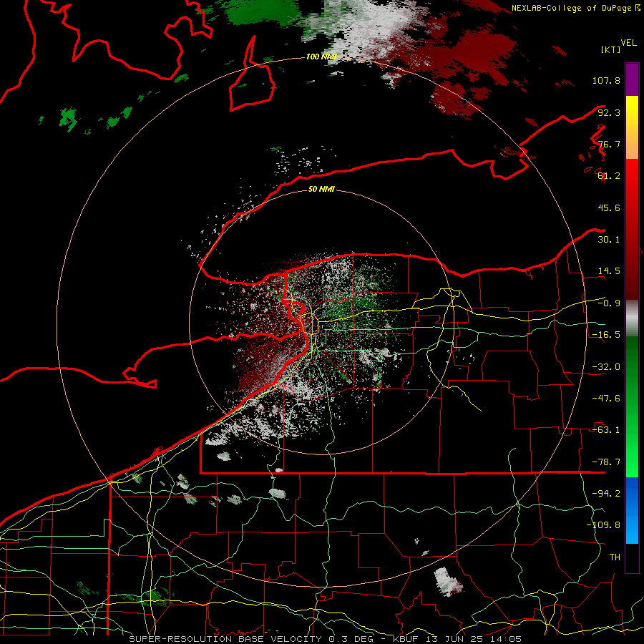This screenshot has width=644, height=644.
Task: Select the -109.8 velocity scale value
Action: click(x=603, y=525)
